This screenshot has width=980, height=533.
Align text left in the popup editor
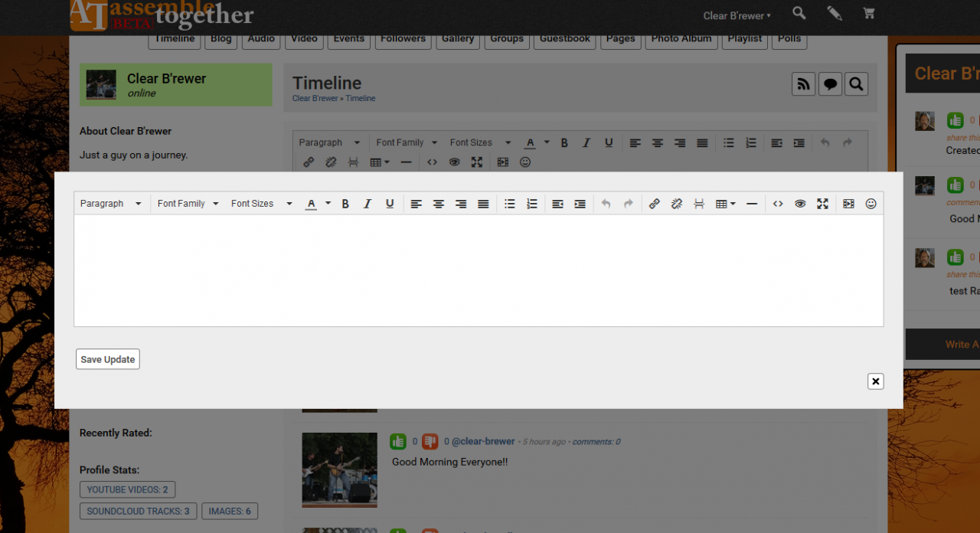click(416, 204)
